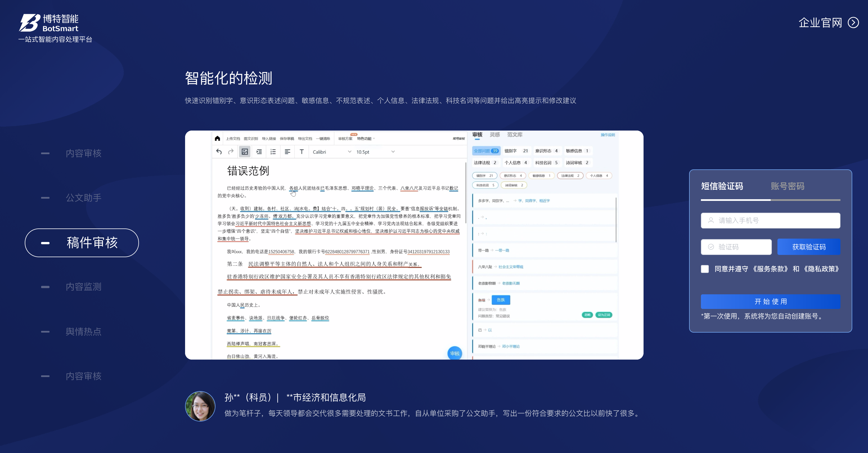This screenshot has height=453, width=868.
Task: Click the reviewer avatar photo
Action: (200, 406)
